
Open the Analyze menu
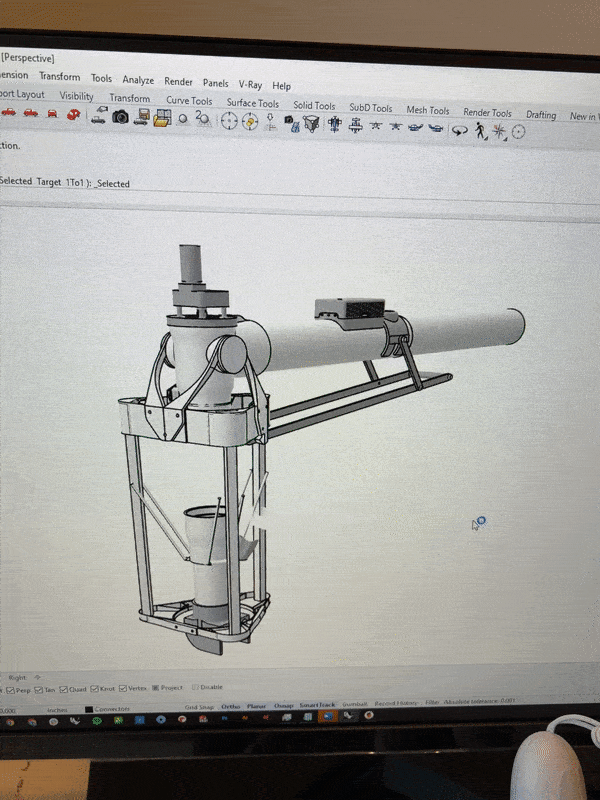click(138, 80)
